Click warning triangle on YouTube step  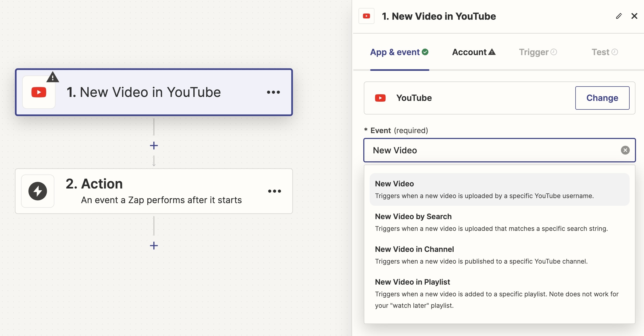tap(53, 77)
